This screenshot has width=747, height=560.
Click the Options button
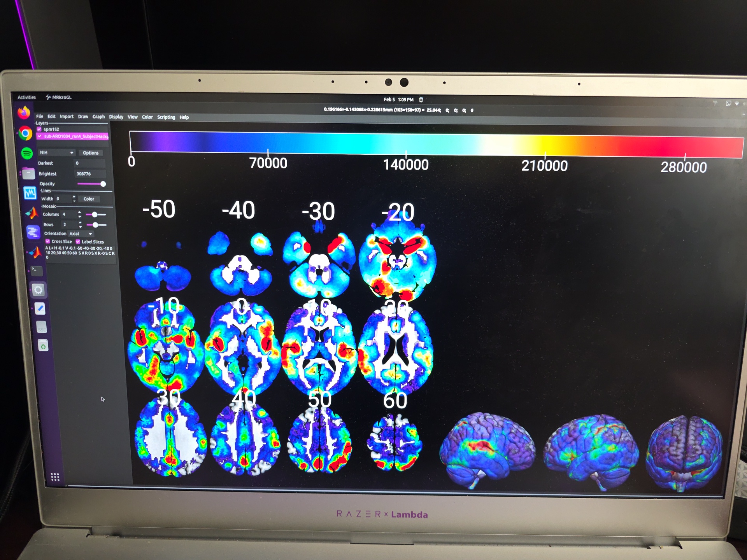pyautogui.click(x=91, y=153)
